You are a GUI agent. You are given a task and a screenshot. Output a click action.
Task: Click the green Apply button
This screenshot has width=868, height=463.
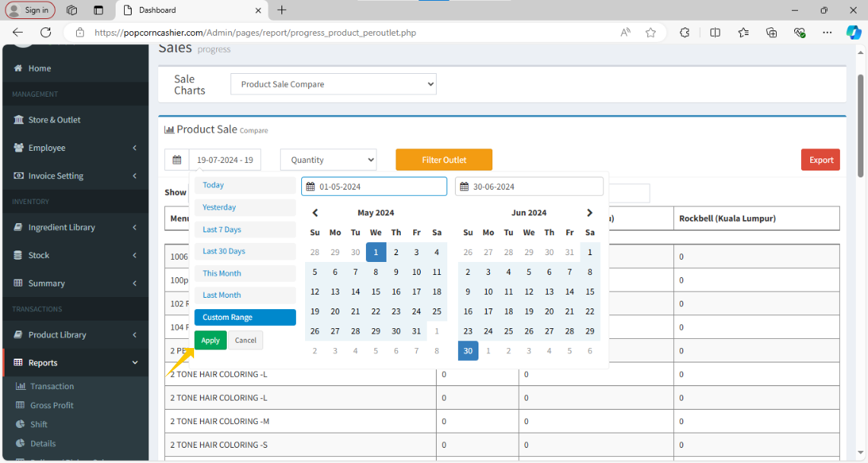tap(211, 340)
